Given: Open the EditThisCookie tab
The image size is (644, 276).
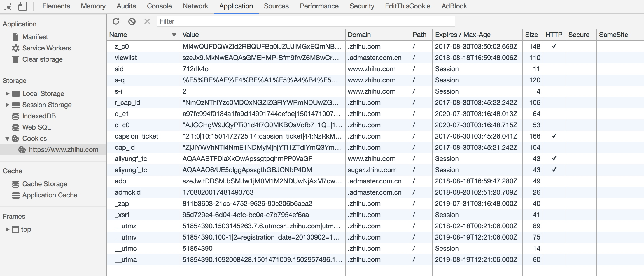Looking at the screenshot, I should coord(408,6).
